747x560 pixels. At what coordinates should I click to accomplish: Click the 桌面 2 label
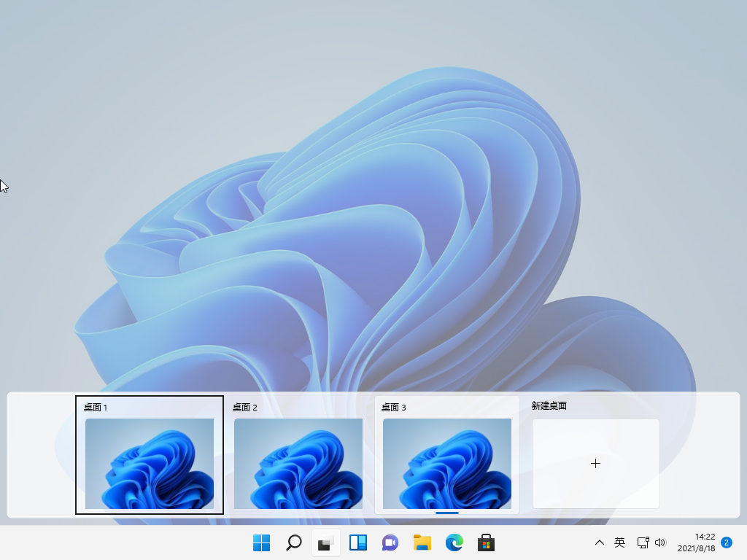(x=243, y=408)
